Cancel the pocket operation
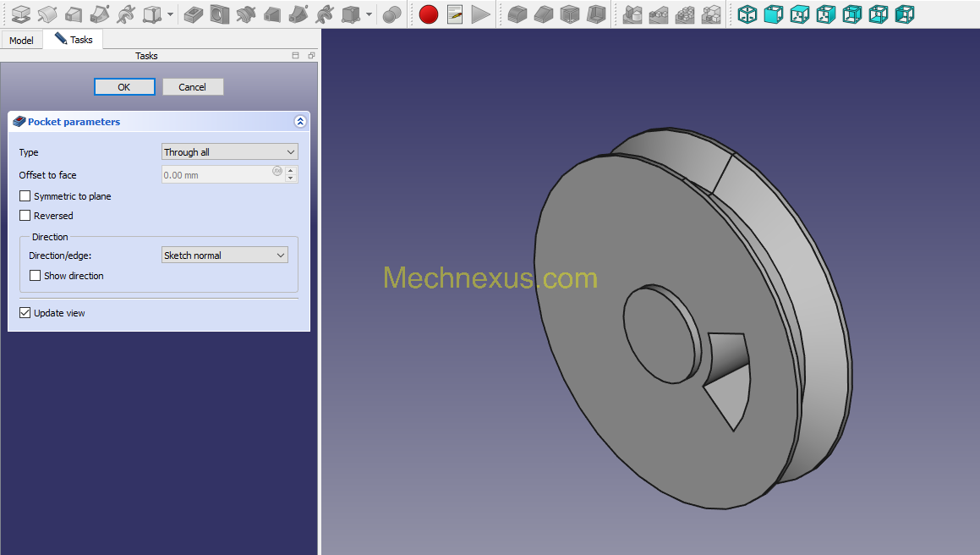 point(193,87)
